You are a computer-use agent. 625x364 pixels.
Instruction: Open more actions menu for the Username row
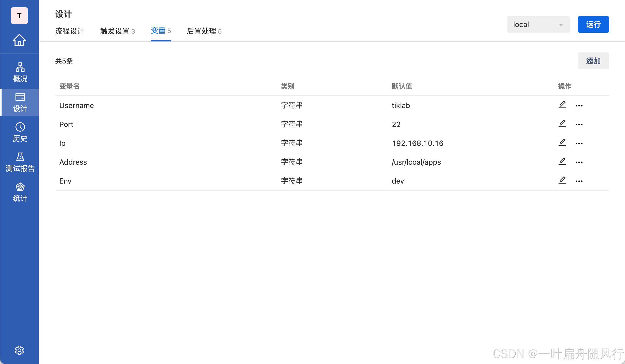[579, 105]
